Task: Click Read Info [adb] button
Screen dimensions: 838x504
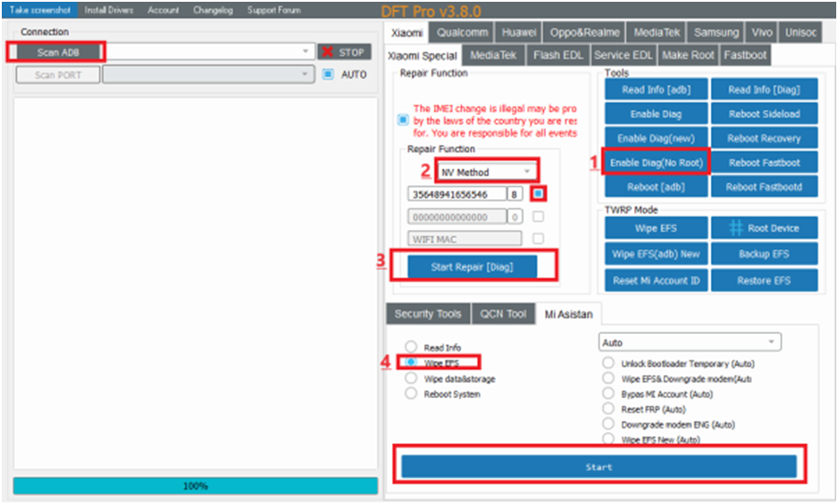Action: pyautogui.click(x=656, y=89)
